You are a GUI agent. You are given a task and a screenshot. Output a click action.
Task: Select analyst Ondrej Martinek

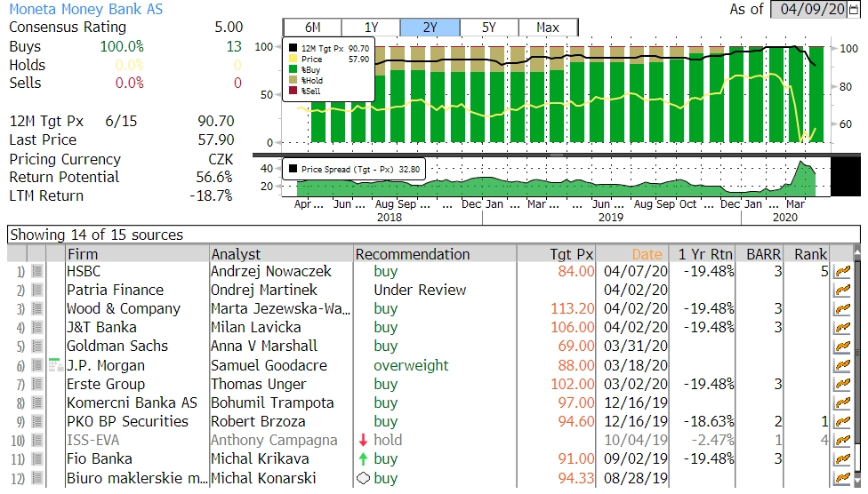coord(264,290)
